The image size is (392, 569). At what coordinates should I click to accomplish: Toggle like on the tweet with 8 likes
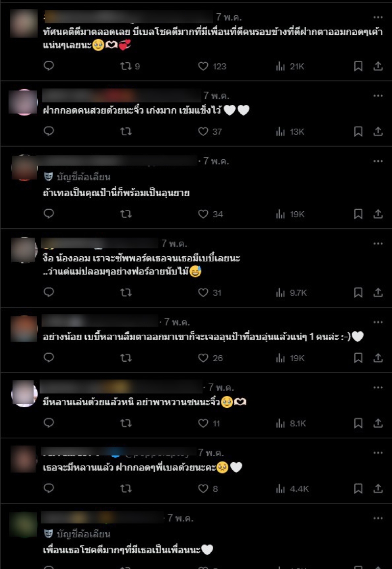point(208,489)
